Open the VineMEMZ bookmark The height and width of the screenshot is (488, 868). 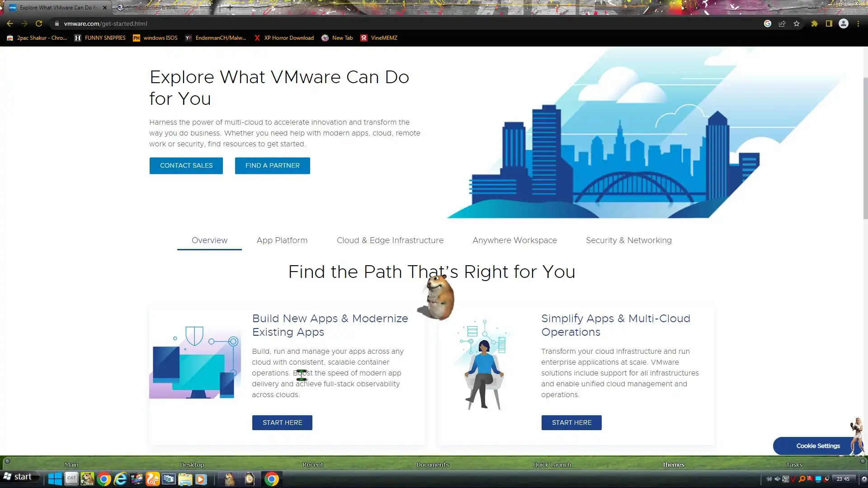[379, 38]
